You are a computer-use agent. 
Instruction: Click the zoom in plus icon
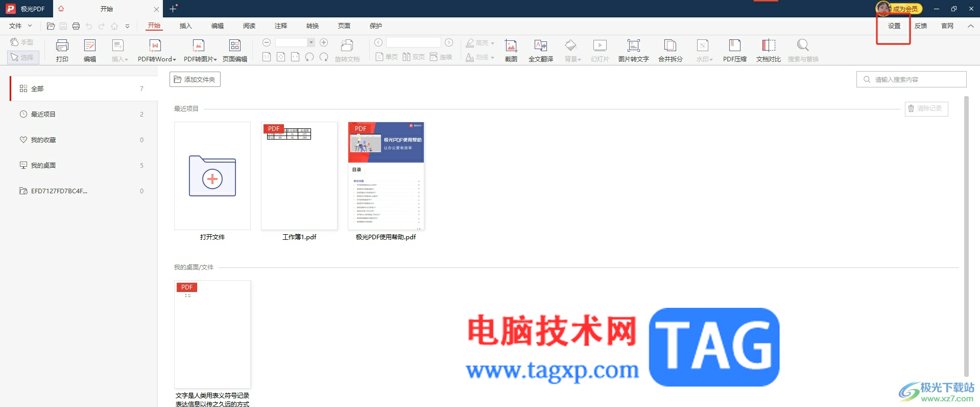(324, 42)
